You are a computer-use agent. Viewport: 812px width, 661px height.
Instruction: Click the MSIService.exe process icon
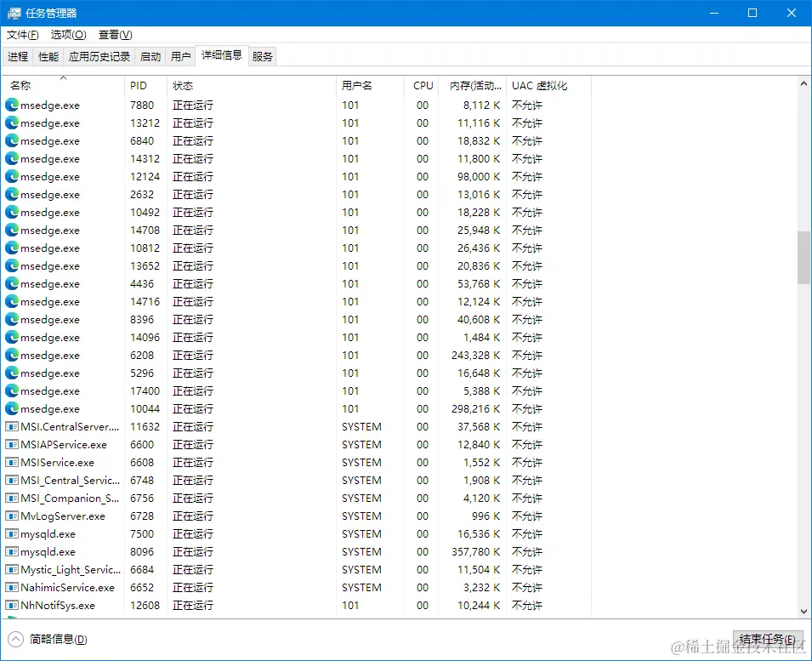pos(12,463)
